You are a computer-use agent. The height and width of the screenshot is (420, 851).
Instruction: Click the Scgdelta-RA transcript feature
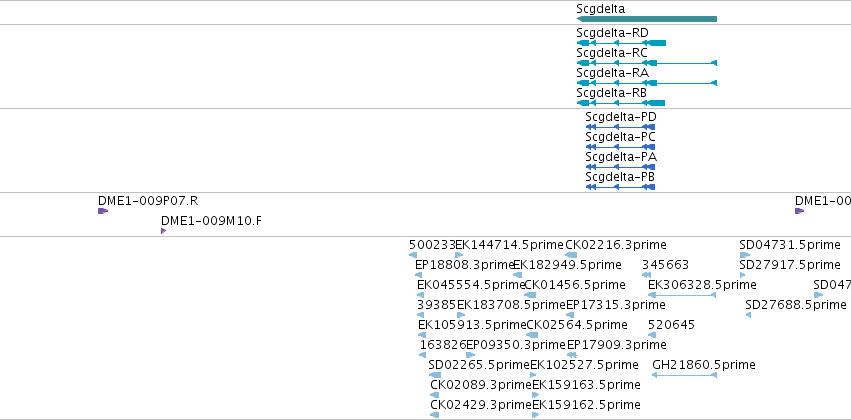[646, 83]
